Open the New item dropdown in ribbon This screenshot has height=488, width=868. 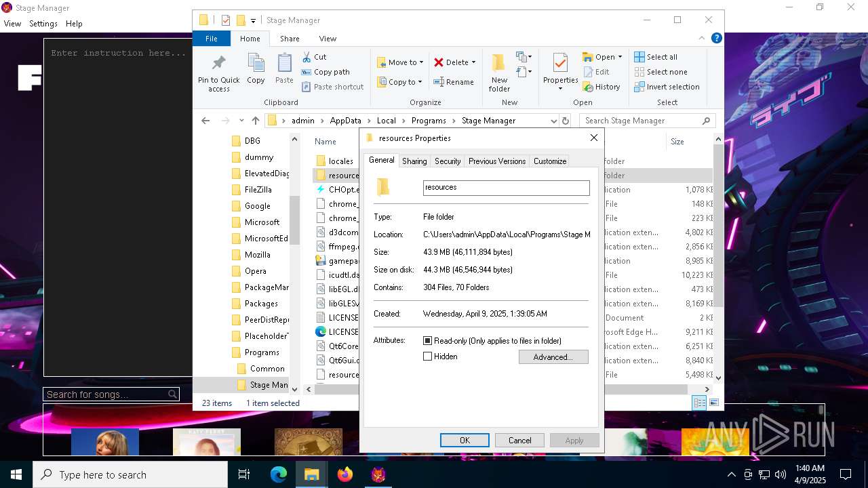524,57
